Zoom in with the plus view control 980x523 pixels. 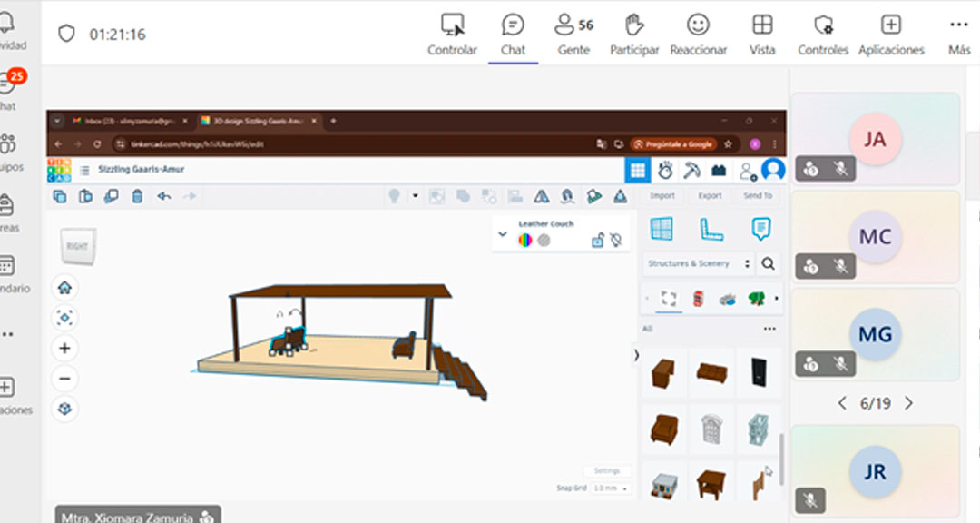click(x=64, y=348)
